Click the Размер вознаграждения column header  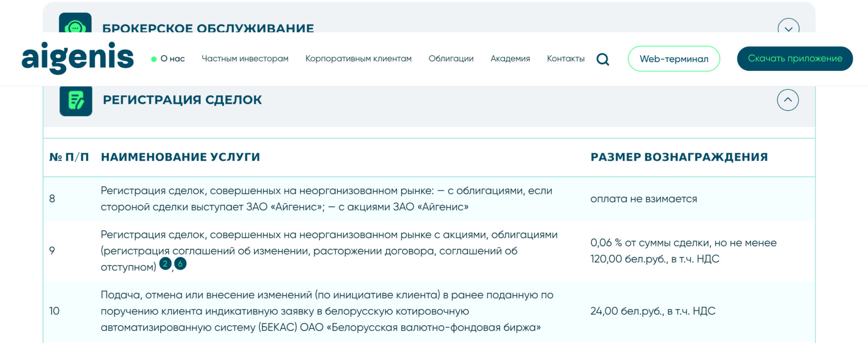[679, 157]
